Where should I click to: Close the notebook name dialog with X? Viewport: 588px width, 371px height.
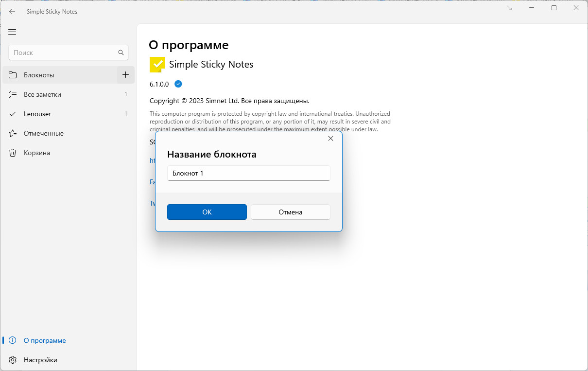click(x=331, y=139)
